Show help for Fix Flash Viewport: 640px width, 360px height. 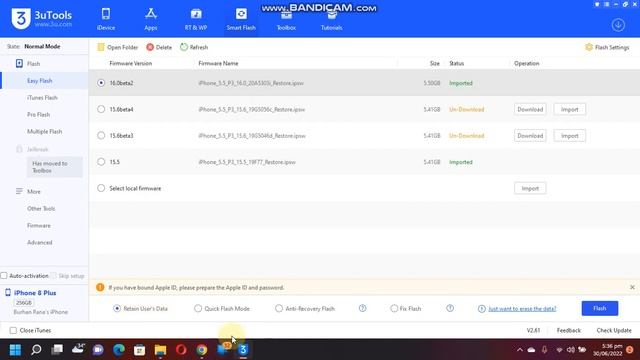pyautogui.click(x=450, y=308)
